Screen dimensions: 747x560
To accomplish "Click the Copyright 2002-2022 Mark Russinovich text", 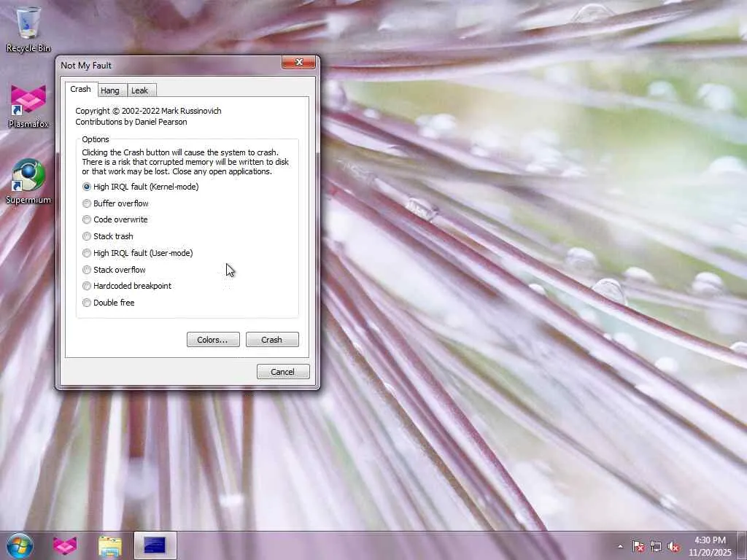I will [x=148, y=111].
